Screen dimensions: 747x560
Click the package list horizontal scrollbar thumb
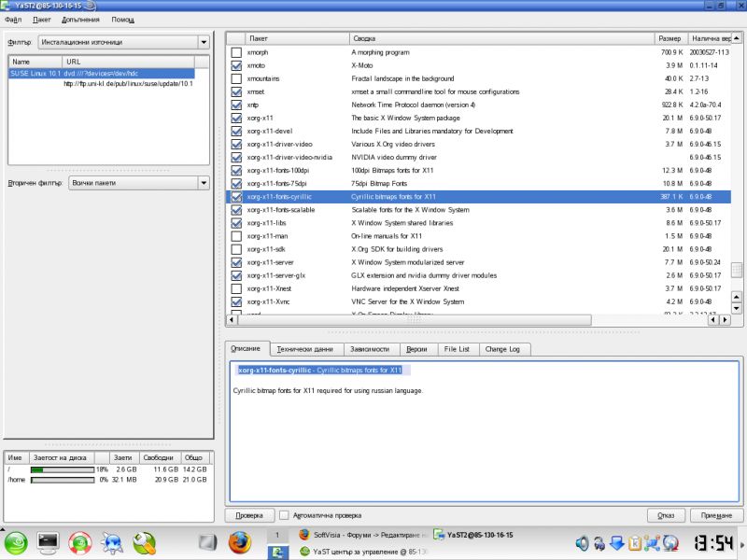coord(414,319)
